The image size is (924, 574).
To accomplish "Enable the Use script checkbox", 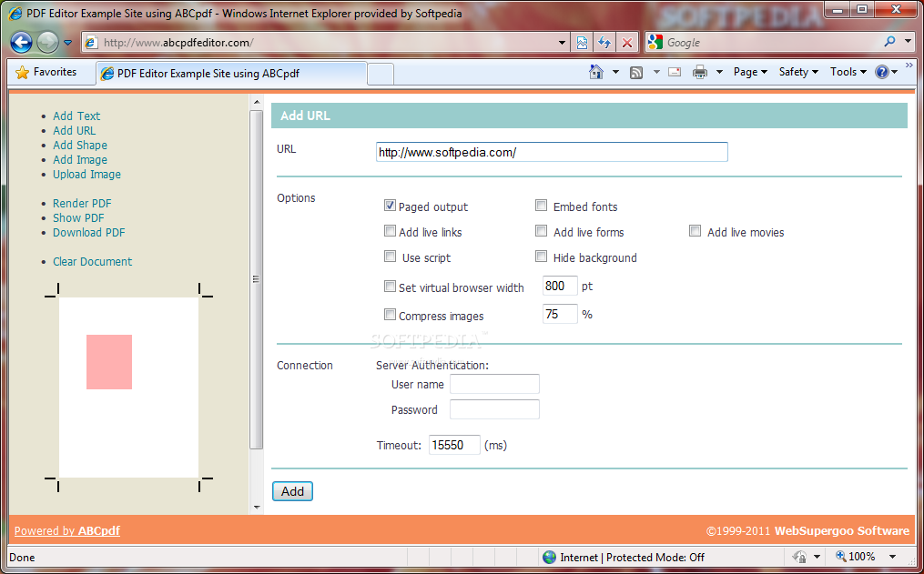I will pos(390,257).
